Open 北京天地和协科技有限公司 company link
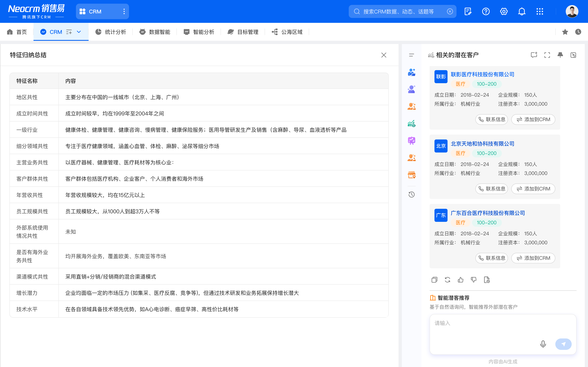Image resolution: width=588 pixels, height=367 pixels. click(482, 144)
